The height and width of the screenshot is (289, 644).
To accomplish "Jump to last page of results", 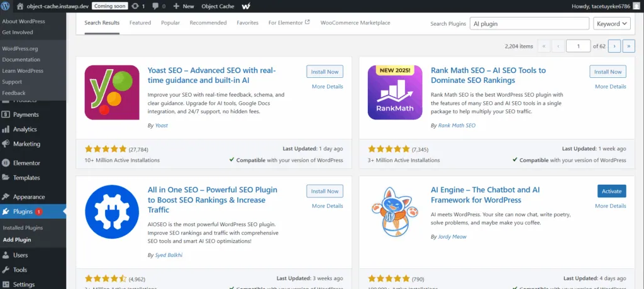I will click(x=628, y=46).
